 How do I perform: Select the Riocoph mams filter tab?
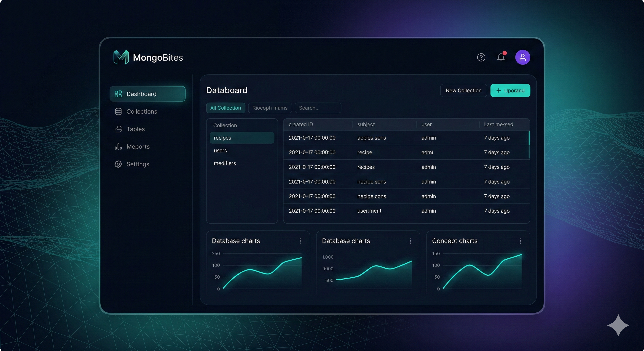(x=270, y=108)
